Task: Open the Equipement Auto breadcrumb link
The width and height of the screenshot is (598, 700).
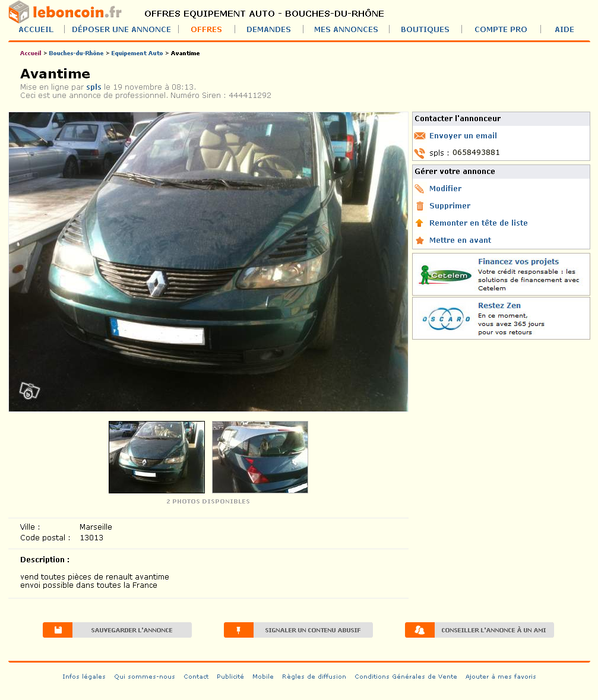Action: pos(137,53)
